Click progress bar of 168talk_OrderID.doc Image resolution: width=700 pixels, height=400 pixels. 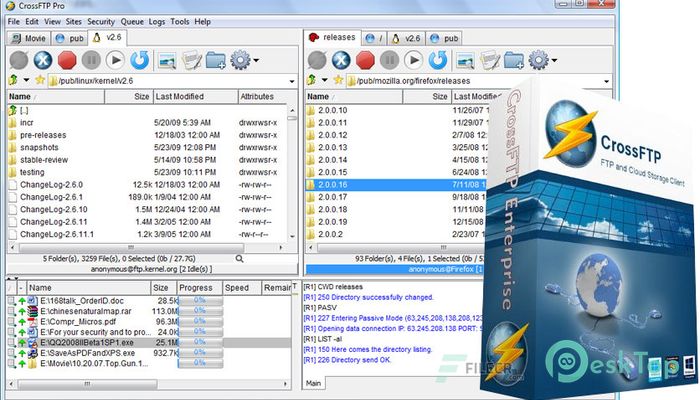pyautogui.click(x=200, y=301)
